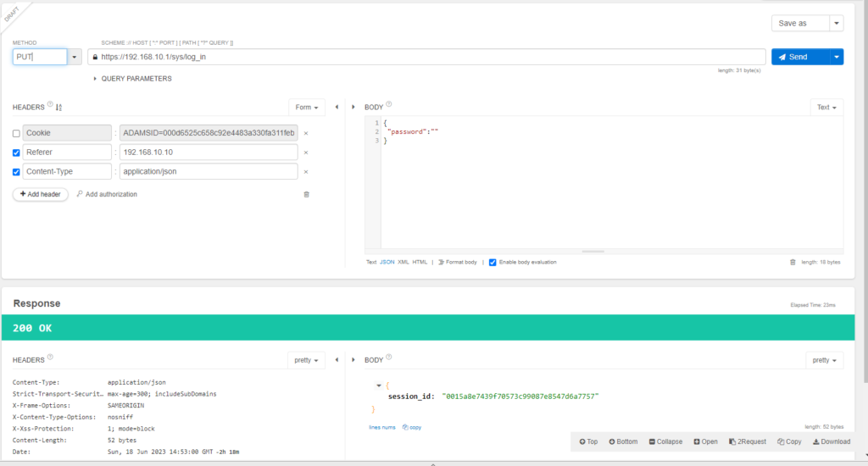Click Add authorization
This screenshot has width=868, height=466.
tap(107, 194)
